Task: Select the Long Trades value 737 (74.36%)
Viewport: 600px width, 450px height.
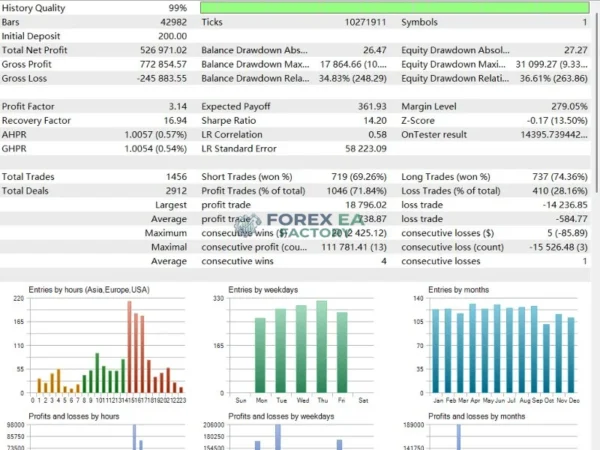Action: 560,177
